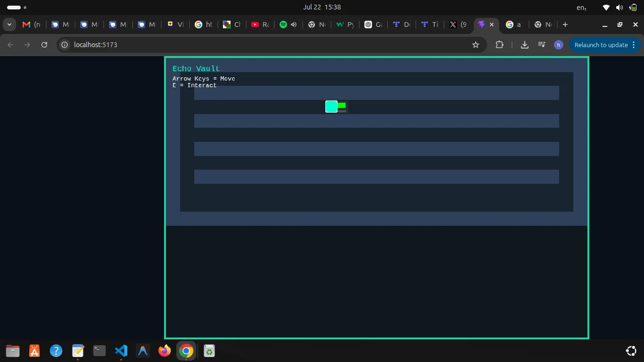Open the tab search dropdown
Viewport: 644px width, 362px height.
click(x=9, y=25)
